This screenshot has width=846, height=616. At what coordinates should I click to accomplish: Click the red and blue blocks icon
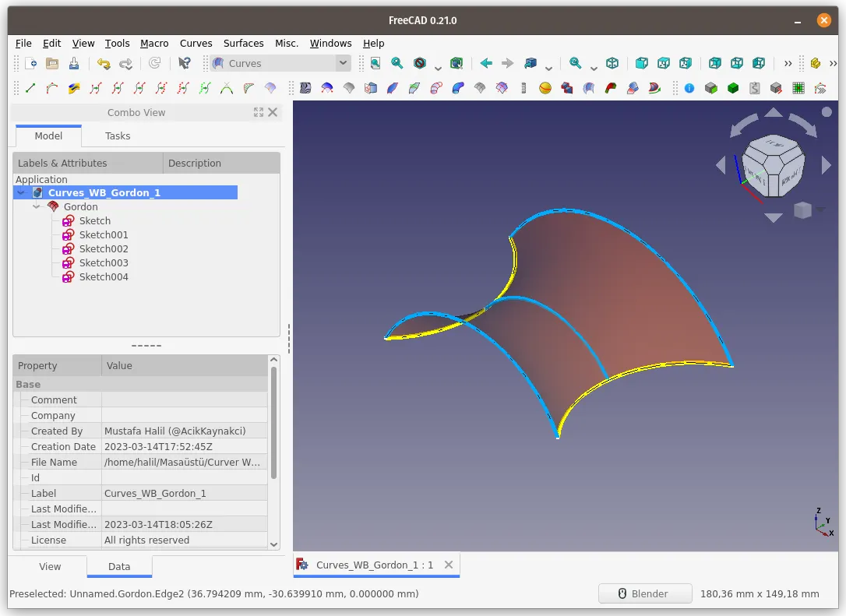pyautogui.click(x=566, y=88)
